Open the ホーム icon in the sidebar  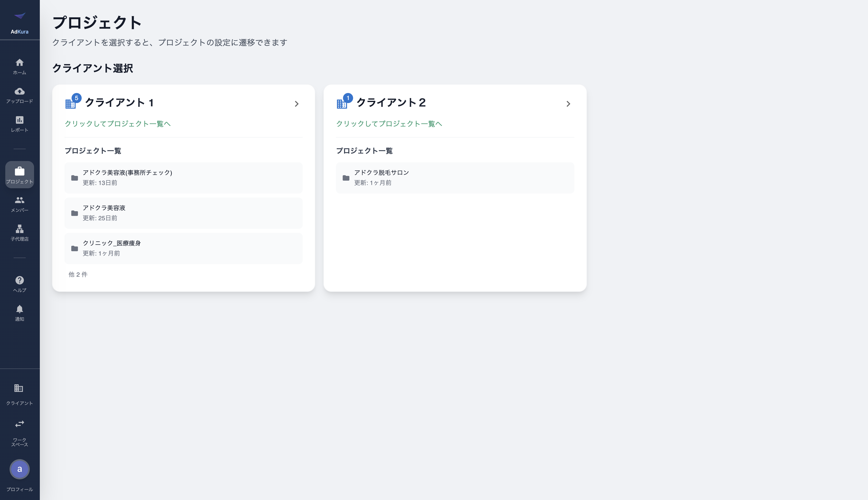point(20,65)
